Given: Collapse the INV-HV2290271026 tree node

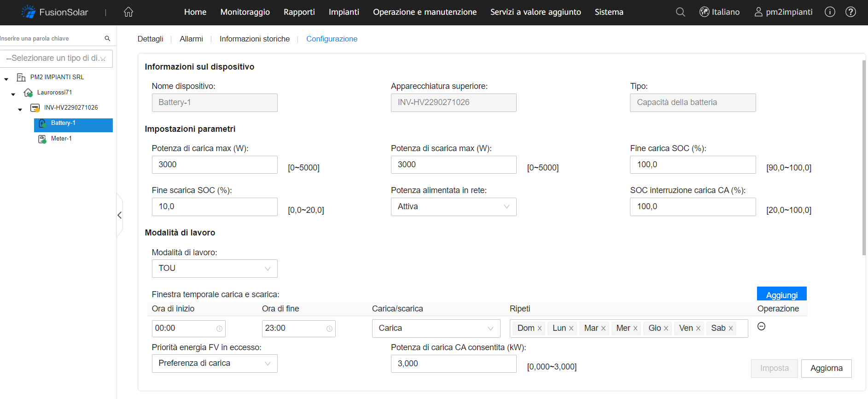Looking at the screenshot, I should point(20,110).
